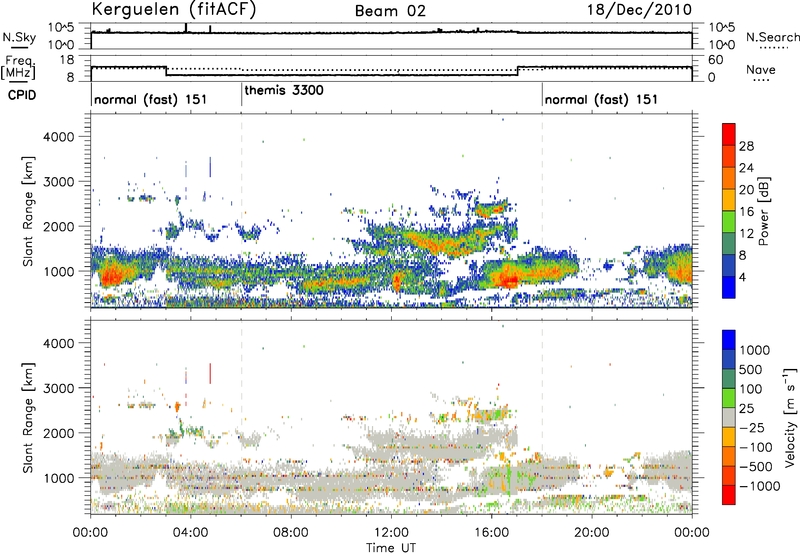
Task: Click the 'Slant Range [km]' label of power panel
Action: tap(28, 211)
